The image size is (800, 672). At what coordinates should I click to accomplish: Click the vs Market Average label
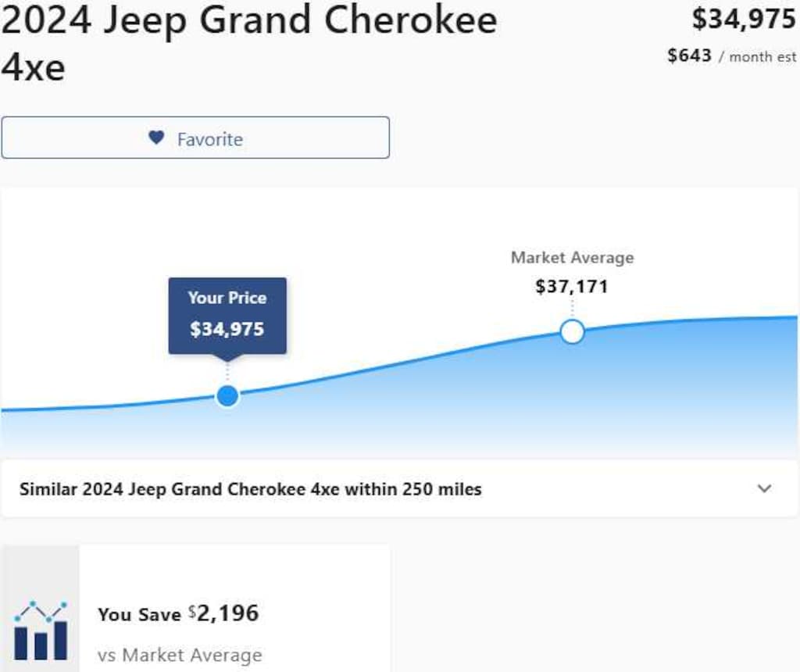point(180,655)
